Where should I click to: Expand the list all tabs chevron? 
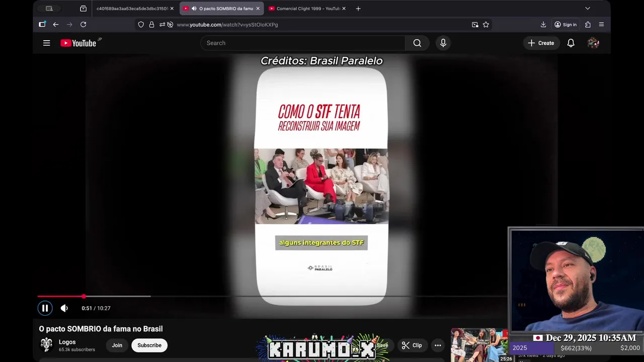[587, 9]
